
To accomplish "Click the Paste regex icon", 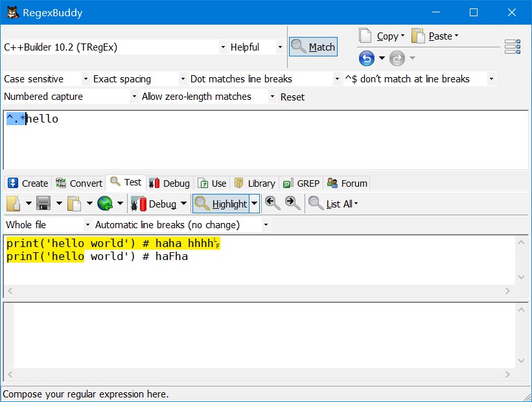I will 418,36.
